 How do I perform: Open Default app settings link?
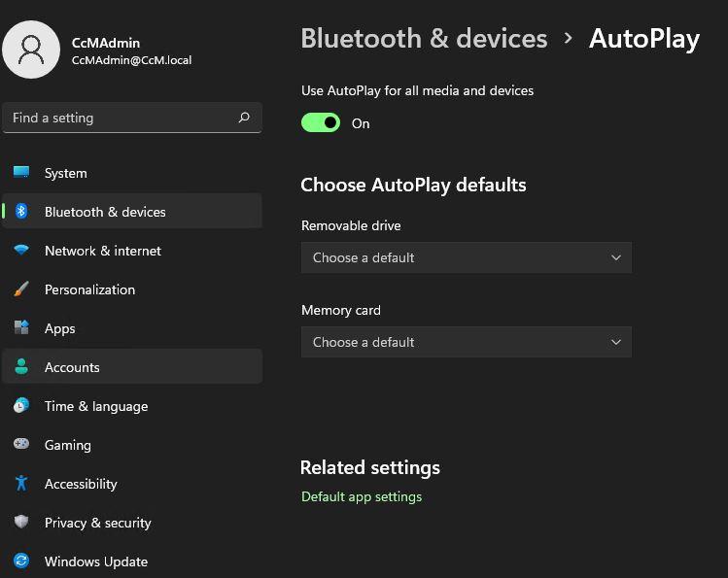(x=362, y=496)
